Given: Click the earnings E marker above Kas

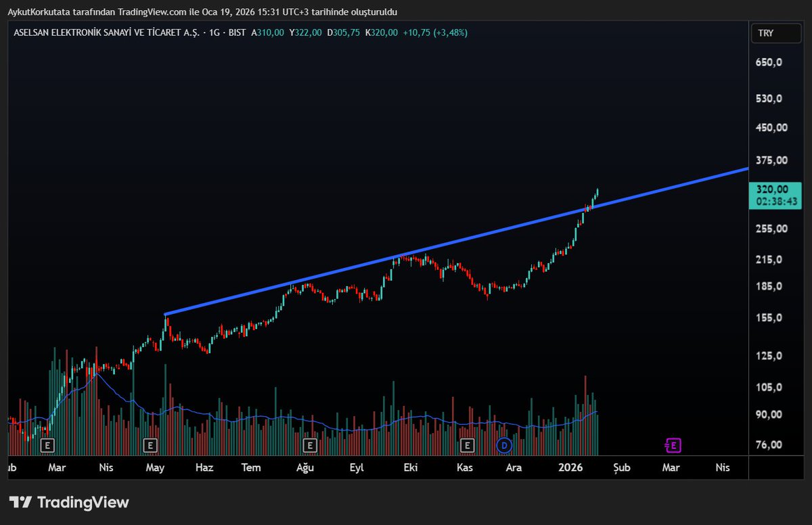Looking at the screenshot, I should click(x=467, y=445).
